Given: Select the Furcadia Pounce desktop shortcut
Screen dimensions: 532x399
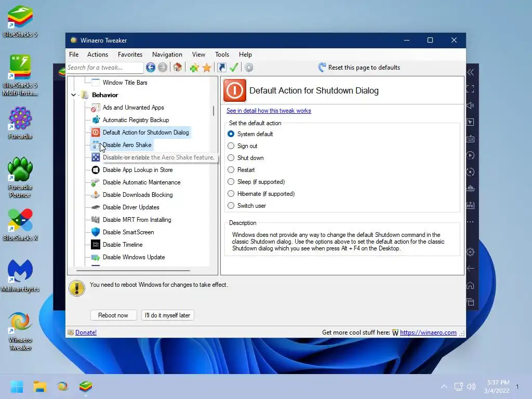Looking at the screenshot, I should pos(20,178).
